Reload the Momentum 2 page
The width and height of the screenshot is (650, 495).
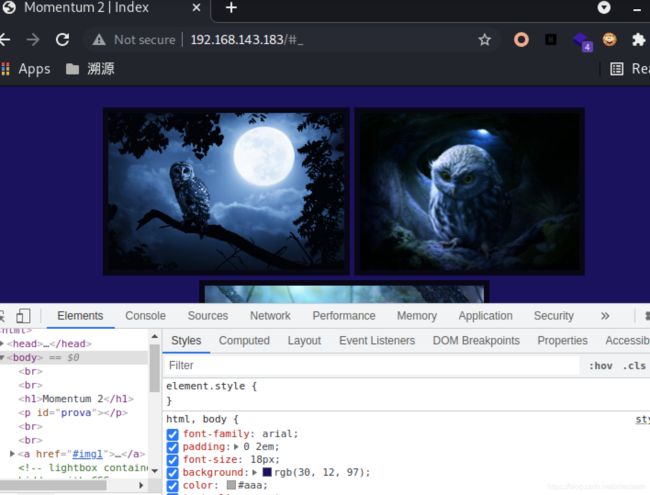tap(63, 40)
